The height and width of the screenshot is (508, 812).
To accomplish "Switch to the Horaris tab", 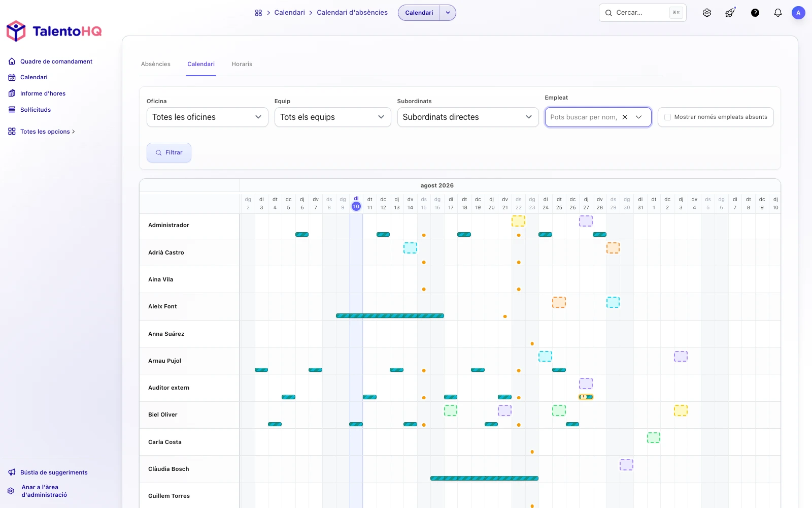I will pos(242,64).
